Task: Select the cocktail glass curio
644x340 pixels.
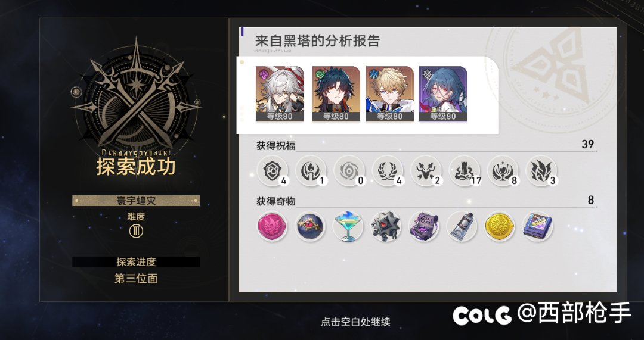Action: (x=348, y=226)
